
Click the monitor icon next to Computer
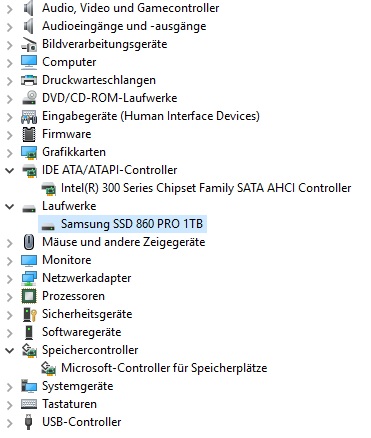tap(29, 62)
